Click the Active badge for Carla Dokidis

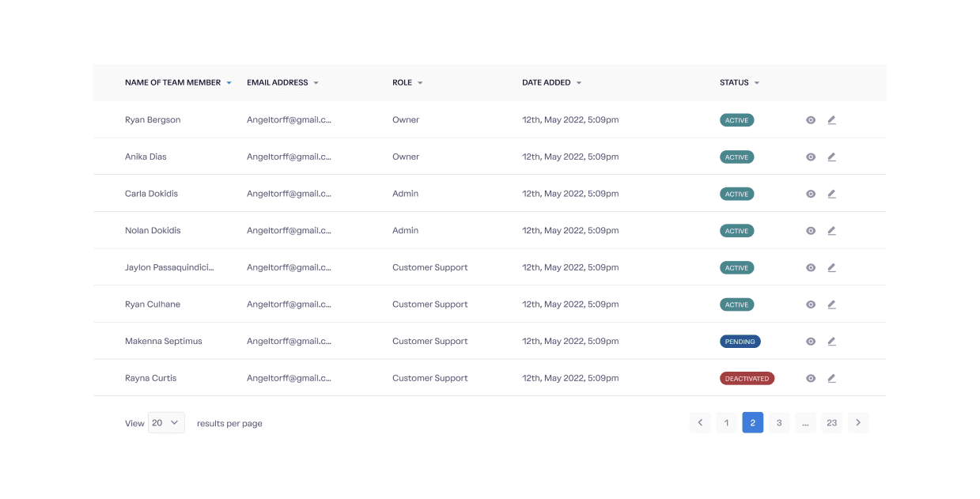point(737,194)
